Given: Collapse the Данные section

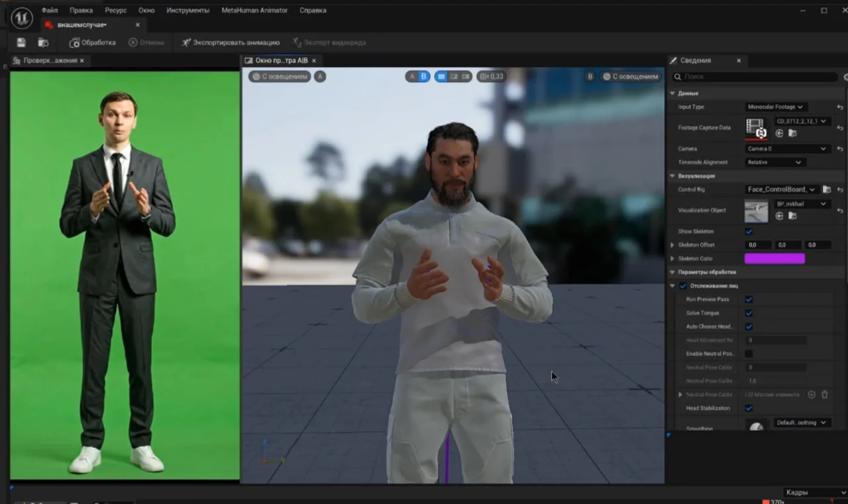Looking at the screenshot, I should coord(673,93).
